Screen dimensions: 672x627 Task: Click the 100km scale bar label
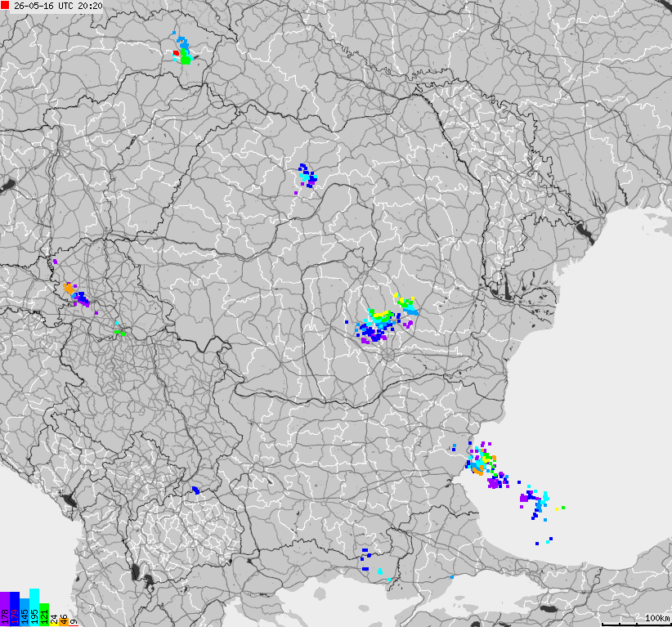(x=657, y=617)
